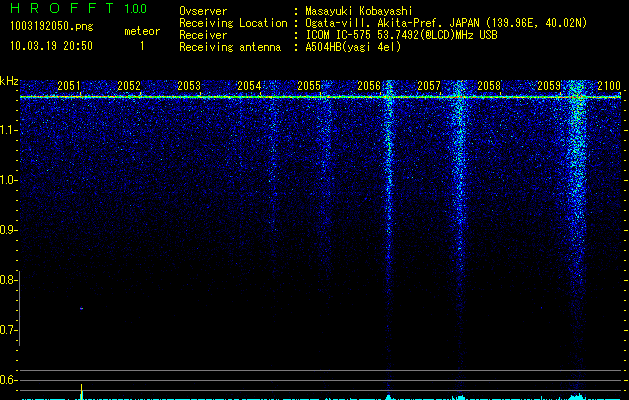
Task: Click the 2052 time axis label
Action: (x=129, y=86)
